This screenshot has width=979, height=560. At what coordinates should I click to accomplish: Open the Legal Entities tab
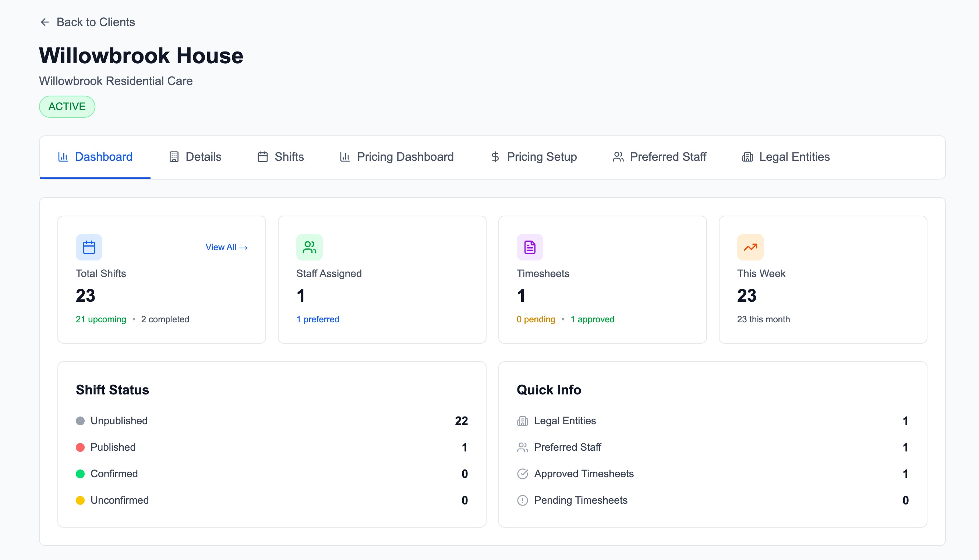click(x=785, y=157)
